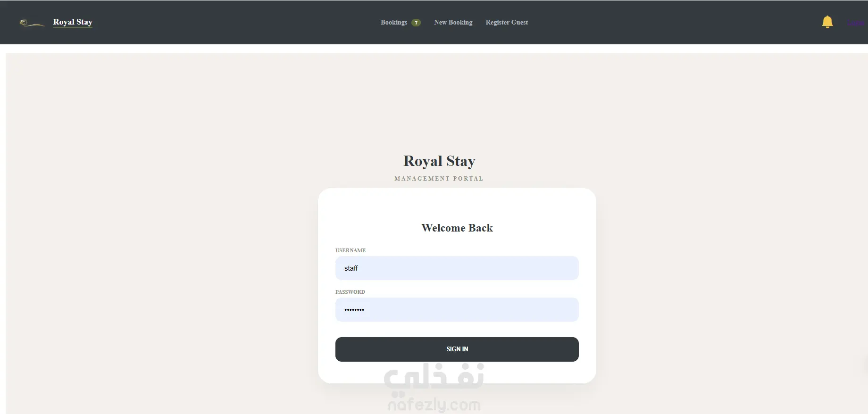Go to New Booking in navbar
Viewport: 868px width, 414px height.
(453, 22)
